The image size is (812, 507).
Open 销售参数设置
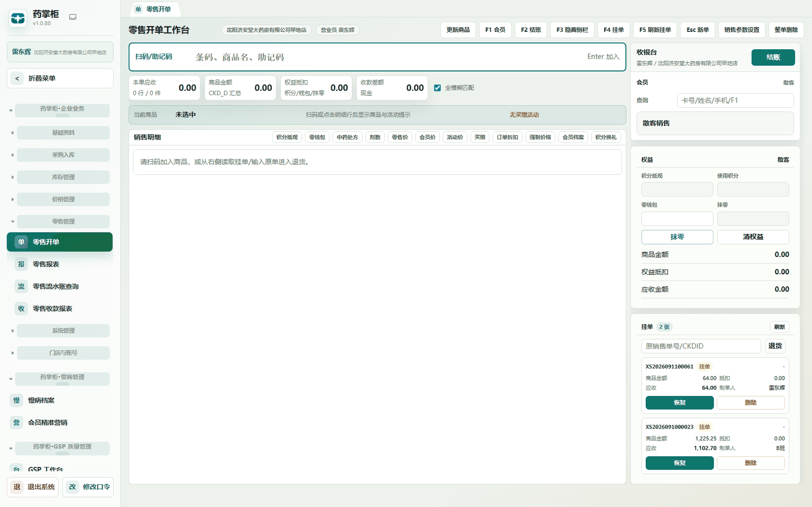coord(742,30)
